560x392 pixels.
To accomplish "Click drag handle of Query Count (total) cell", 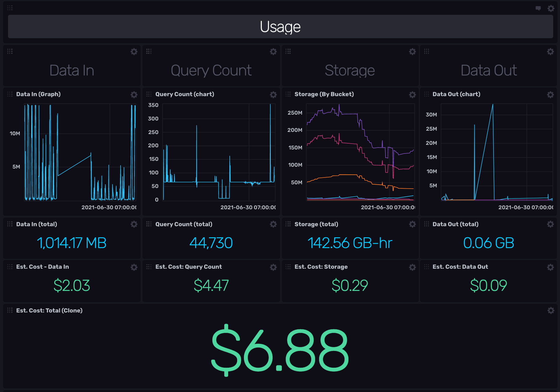I will click(x=149, y=224).
